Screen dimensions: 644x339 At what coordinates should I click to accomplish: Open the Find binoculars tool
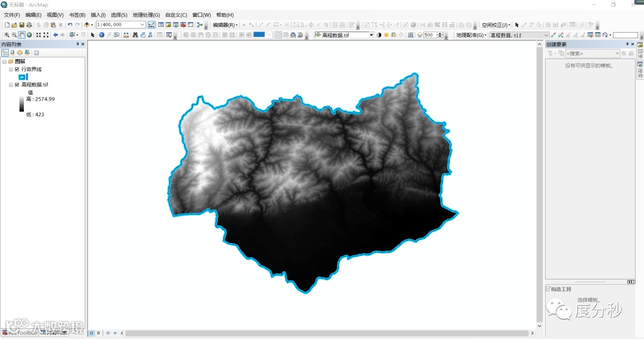point(135,35)
